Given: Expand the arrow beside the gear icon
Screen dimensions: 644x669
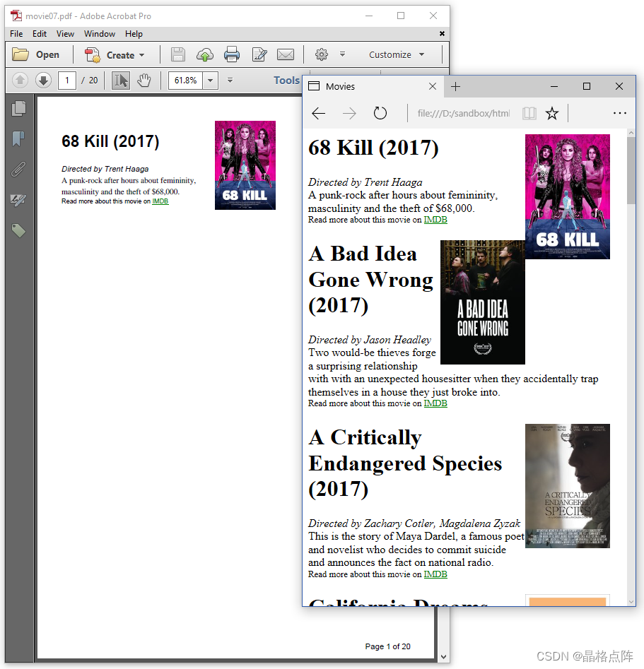Looking at the screenshot, I should pyautogui.click(x=342, y=54).
